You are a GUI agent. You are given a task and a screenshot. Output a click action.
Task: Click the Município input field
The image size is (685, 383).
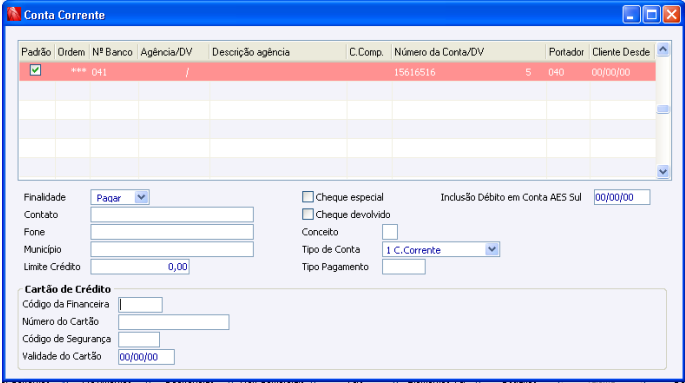(x=172, y=249)
